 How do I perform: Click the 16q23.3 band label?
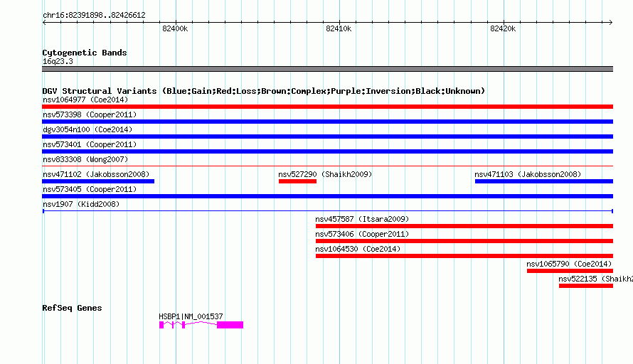[x=58, y=61]
